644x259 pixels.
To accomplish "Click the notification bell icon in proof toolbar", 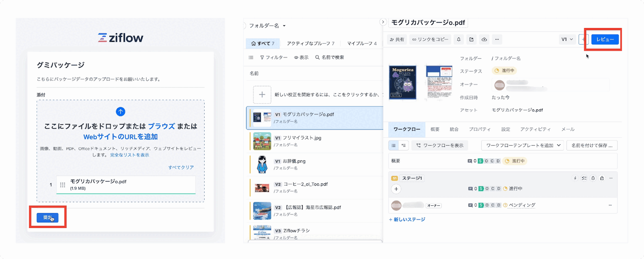I will pos(459,39).
